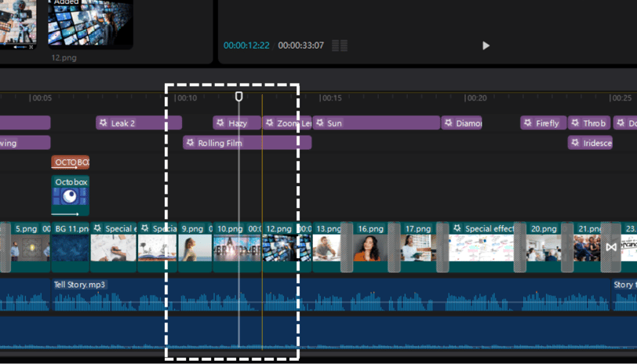Select the Throb effect clip
Screen dimensions: 637x364
(589, 123)
